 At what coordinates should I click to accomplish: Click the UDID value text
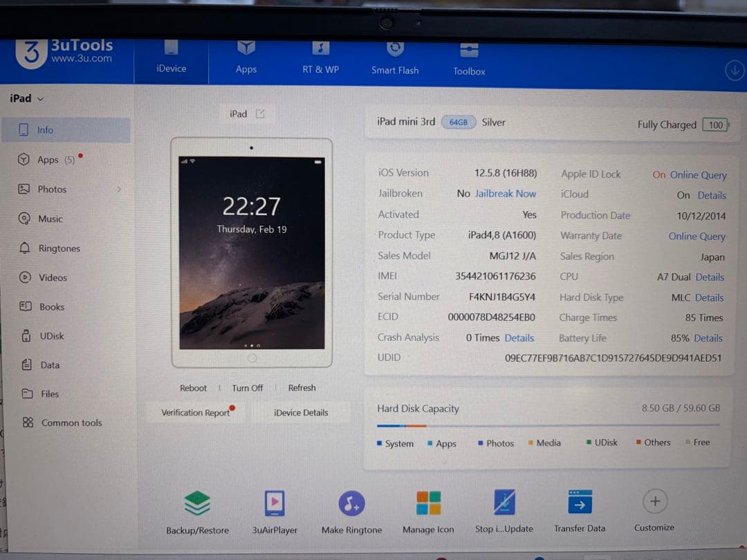(613, 358)
